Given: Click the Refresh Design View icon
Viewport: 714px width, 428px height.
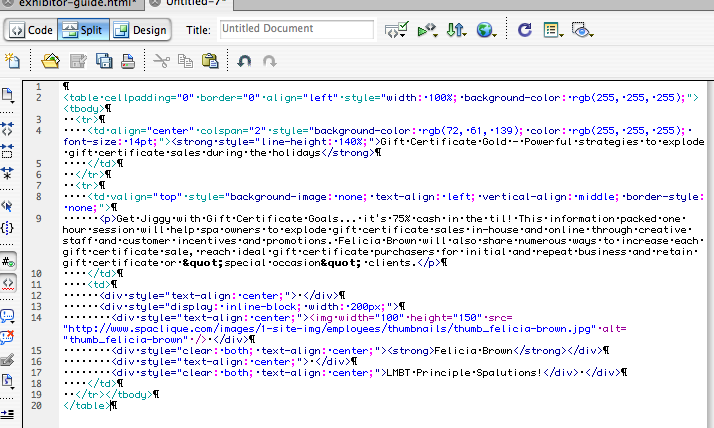Looking at the screenshot, I should coord(525,30).
